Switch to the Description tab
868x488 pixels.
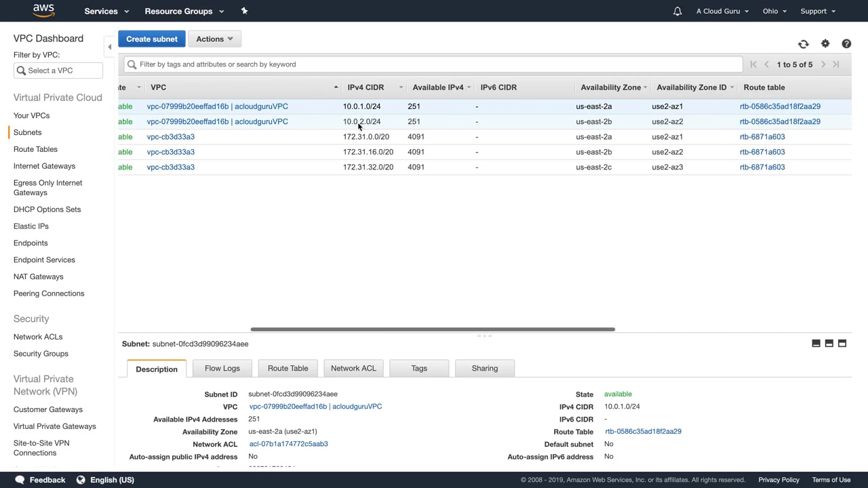[x=157, y=369]
